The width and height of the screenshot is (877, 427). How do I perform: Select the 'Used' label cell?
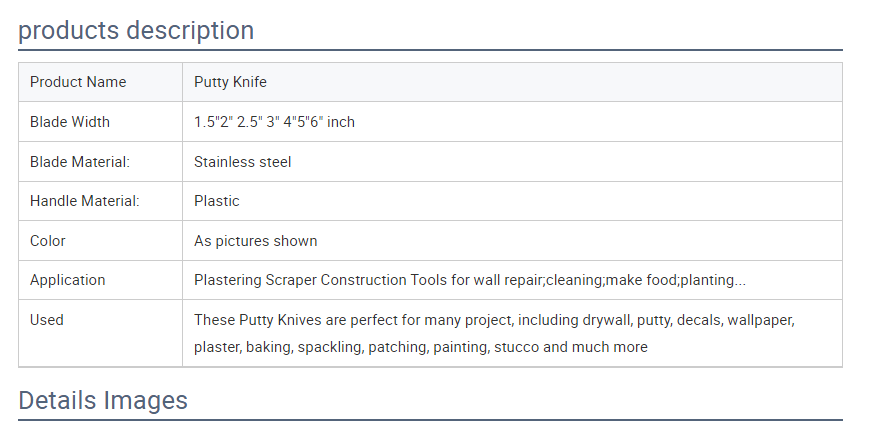[x=101, y=334]
